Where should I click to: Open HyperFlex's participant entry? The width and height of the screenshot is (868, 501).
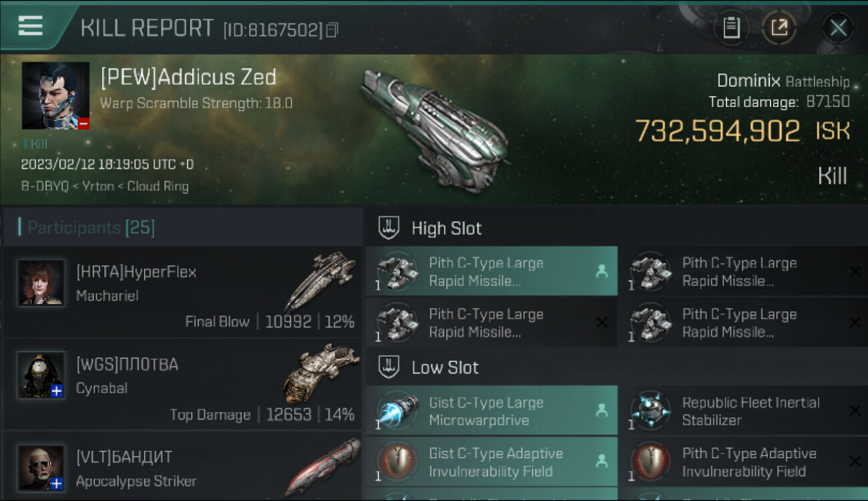point(182,292)
